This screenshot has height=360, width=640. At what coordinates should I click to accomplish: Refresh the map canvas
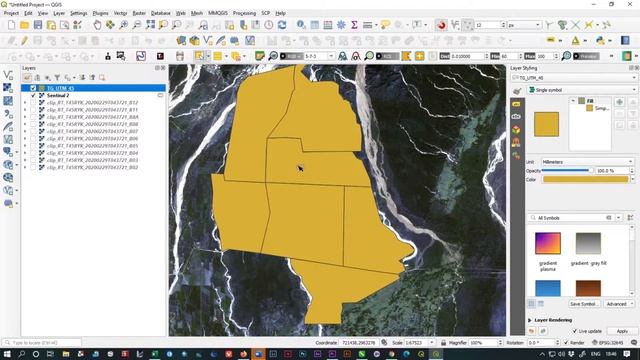[x=282, y=25]
